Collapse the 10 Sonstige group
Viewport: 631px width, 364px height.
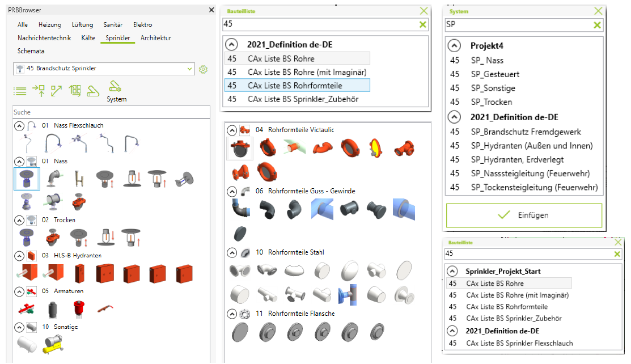(x=19, y=327)
